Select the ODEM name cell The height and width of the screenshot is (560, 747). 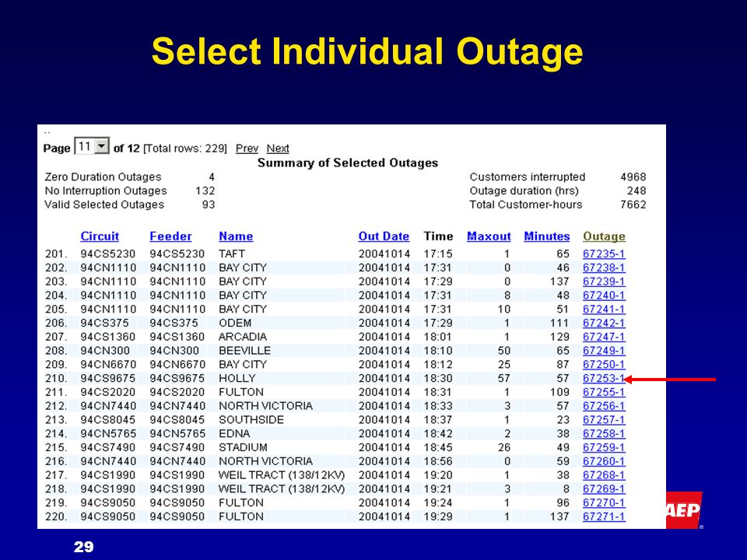click(235, 323)
